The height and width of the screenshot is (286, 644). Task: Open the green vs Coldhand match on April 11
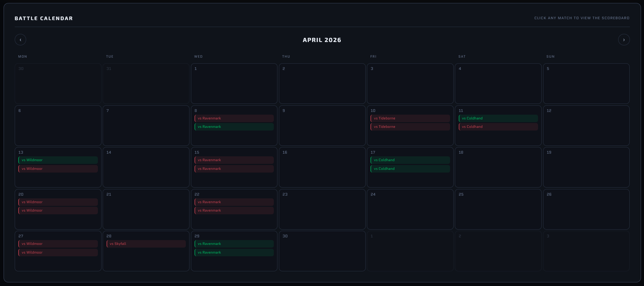[498, 118]
